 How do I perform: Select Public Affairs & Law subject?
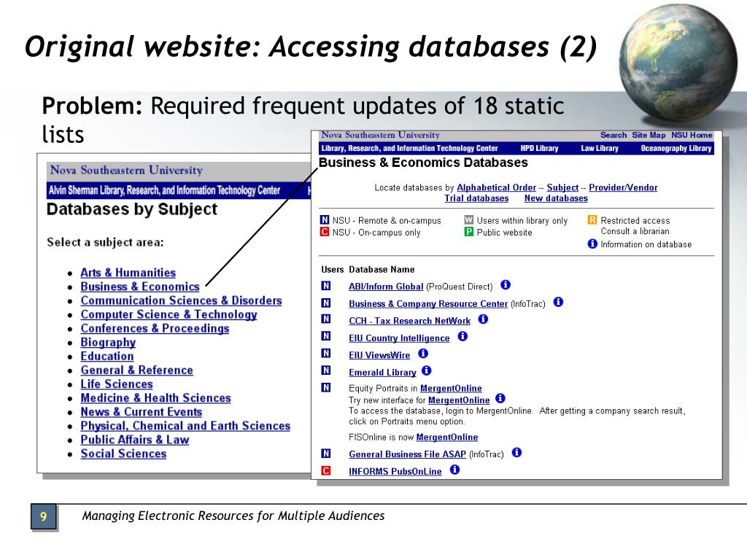[x=135, y=440]
